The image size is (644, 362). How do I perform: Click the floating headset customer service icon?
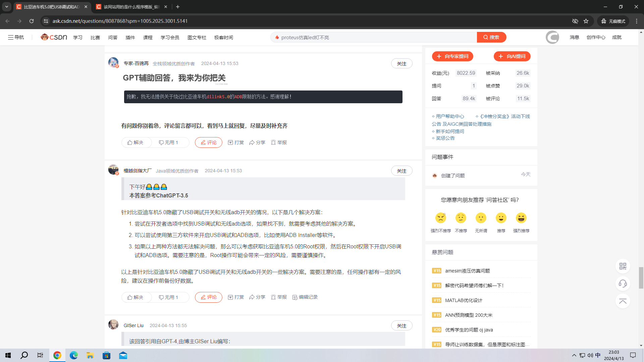point(623,284)
